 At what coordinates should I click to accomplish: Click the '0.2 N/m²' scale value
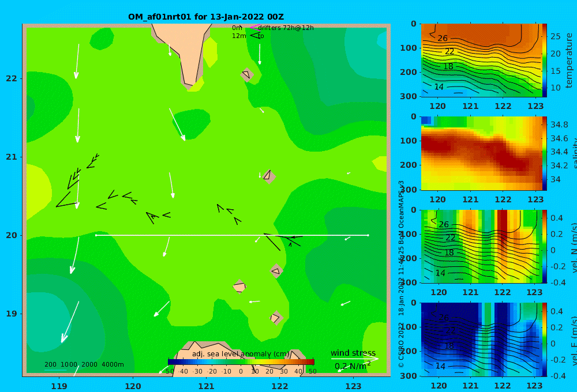pyautogui.click(x=353, y=366)
